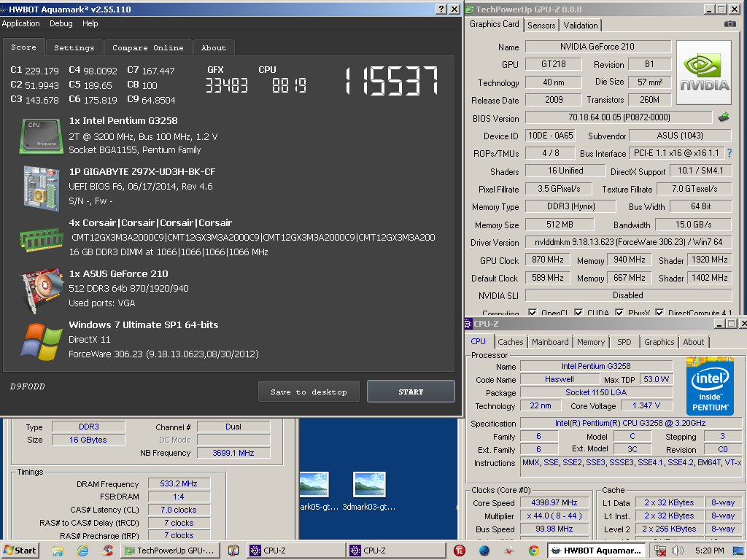Click the CPU-Z Specification field
Image resolution: width=747 pixels, height=560 pixels.
[x=630, y=423]
